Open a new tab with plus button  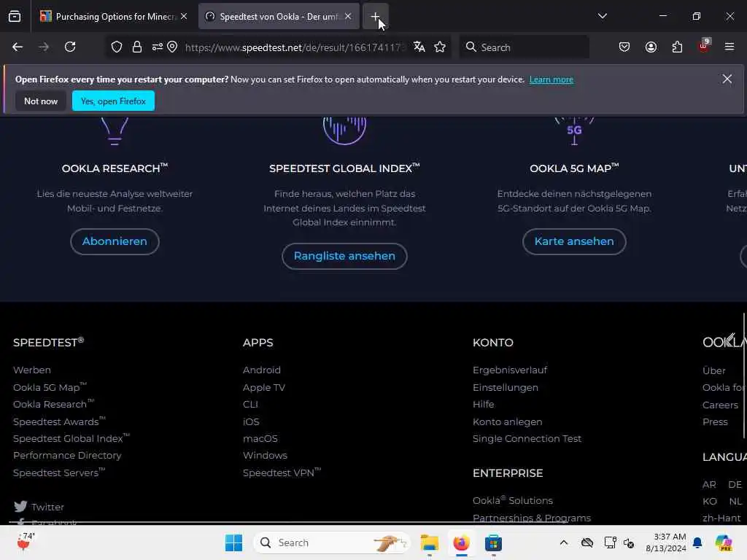click(376, 16)
